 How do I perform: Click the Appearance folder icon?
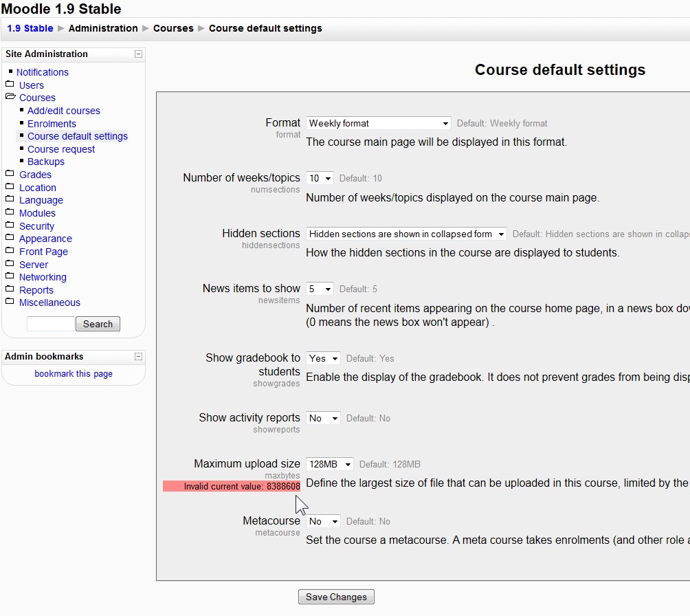10,238
